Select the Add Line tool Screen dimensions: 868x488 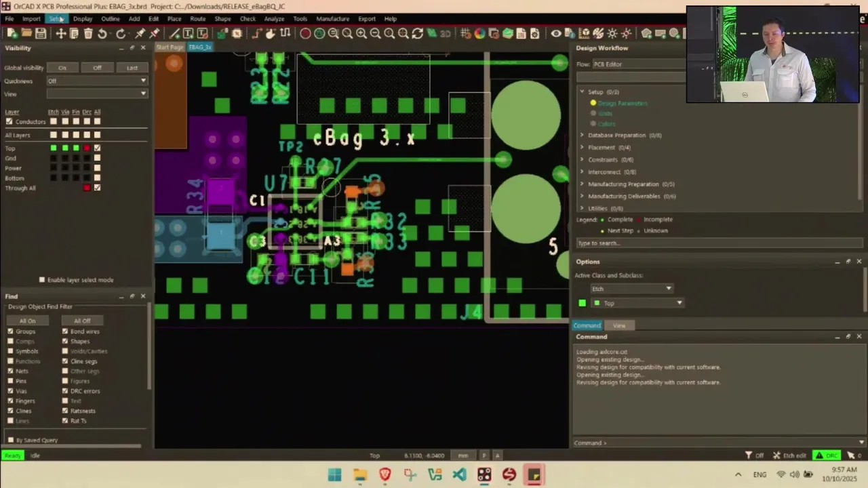[175, 33]
